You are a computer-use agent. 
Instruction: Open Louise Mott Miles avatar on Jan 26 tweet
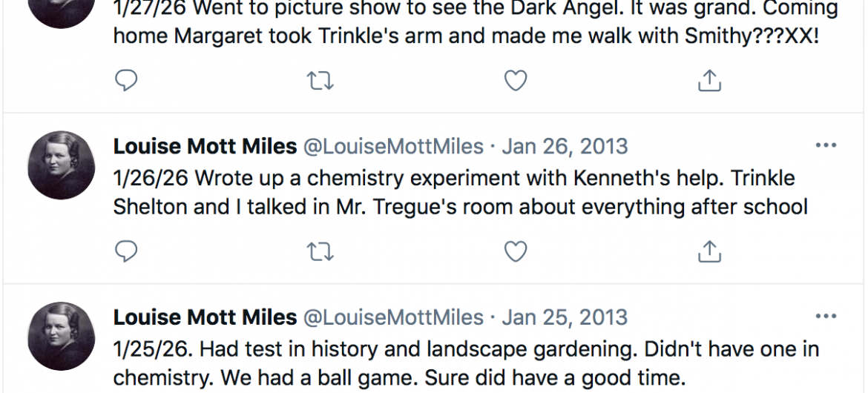point(62,165)
